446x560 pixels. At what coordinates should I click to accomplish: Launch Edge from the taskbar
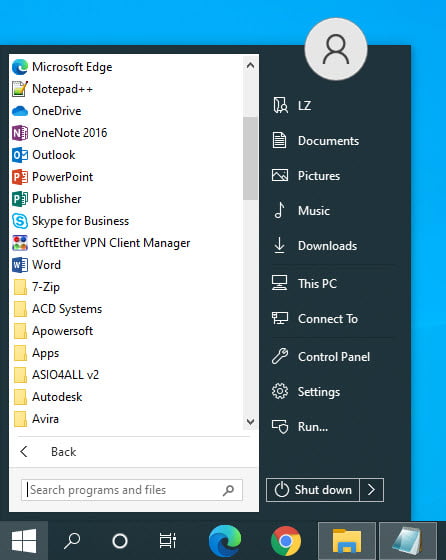[225, 541]
